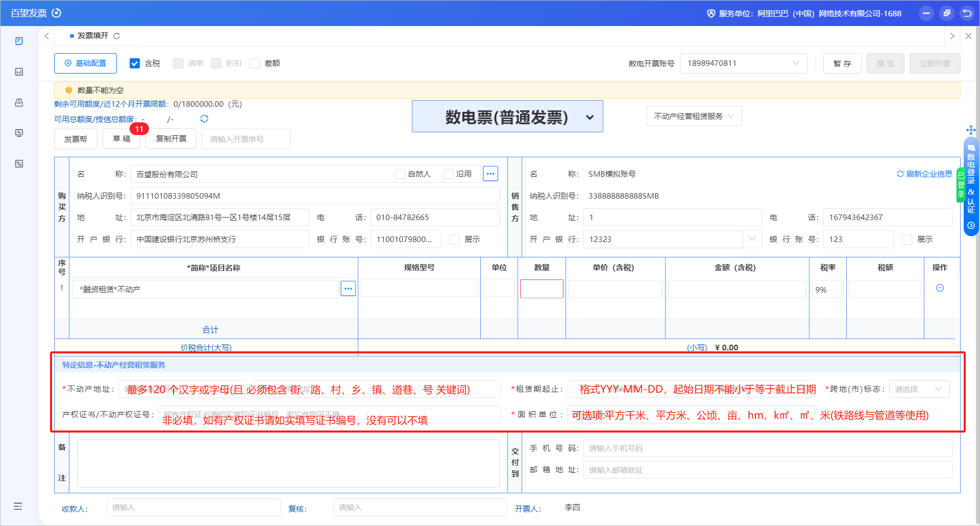The height and width of the screenshot is (526, 980).
Task: Click the refresh icon next to 可用总额度
Action: [204, 118]
